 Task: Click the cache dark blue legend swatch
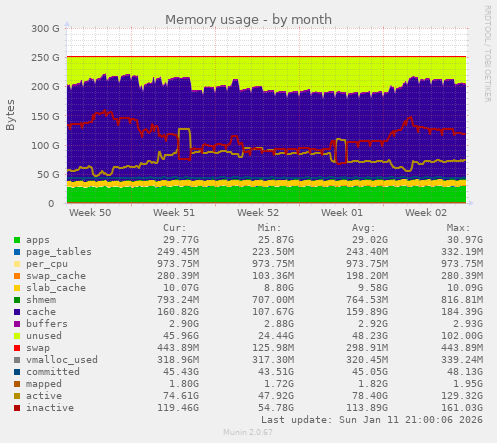[17, 312]
